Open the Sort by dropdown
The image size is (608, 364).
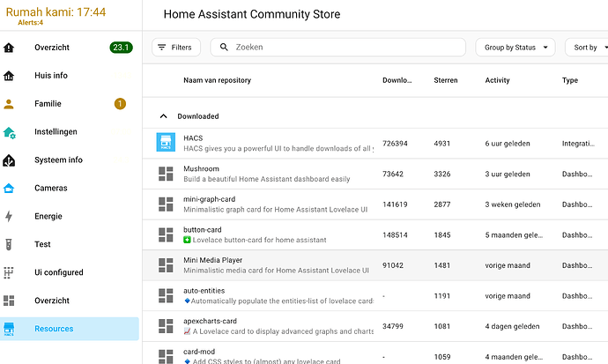click(587, 48)
